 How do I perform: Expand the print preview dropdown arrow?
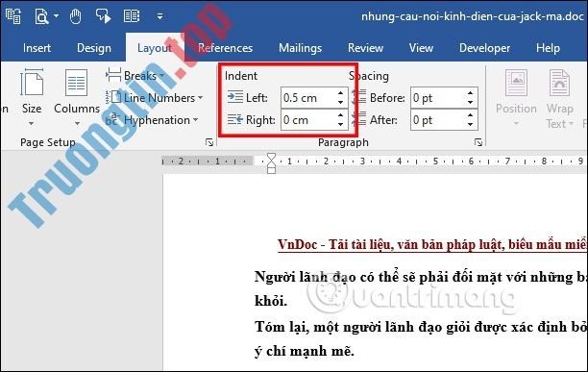(57, 16)
